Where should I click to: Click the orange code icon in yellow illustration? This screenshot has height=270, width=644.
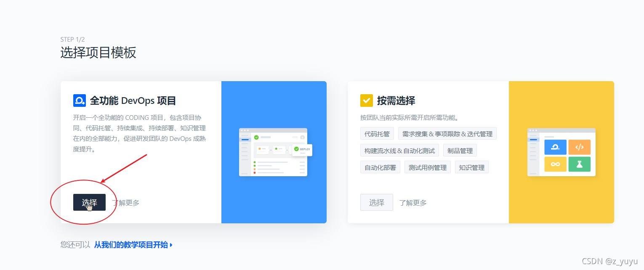[580, 147]
